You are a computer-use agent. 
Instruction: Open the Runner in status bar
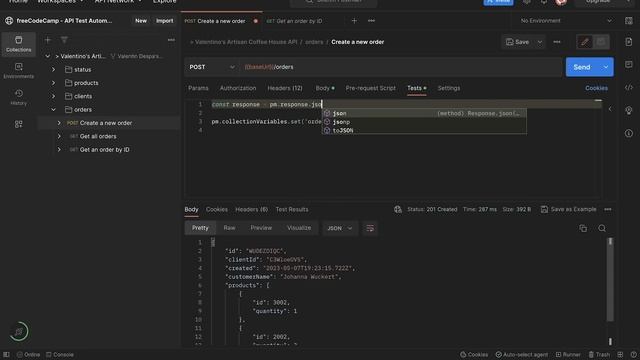click(x=568, y=355)
